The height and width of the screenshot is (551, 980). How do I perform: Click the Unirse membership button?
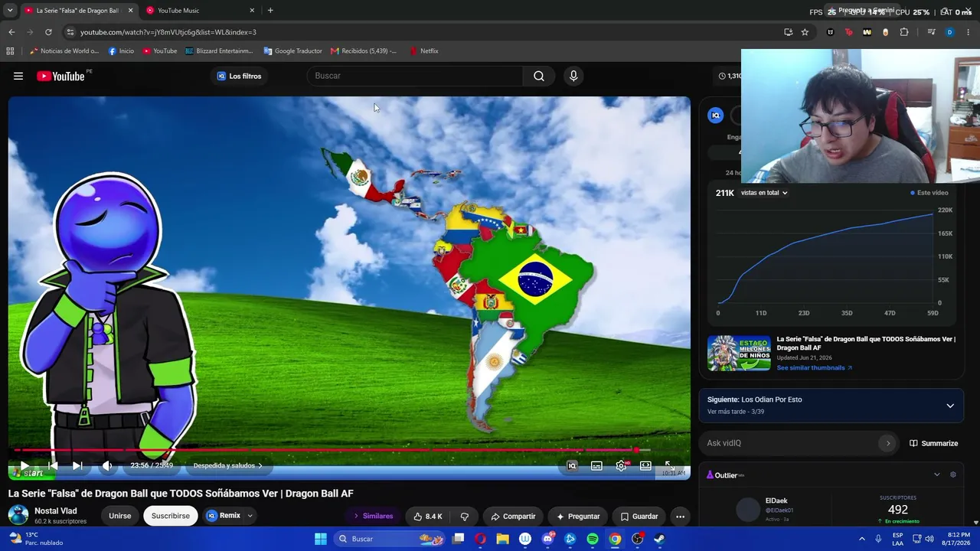120,516
